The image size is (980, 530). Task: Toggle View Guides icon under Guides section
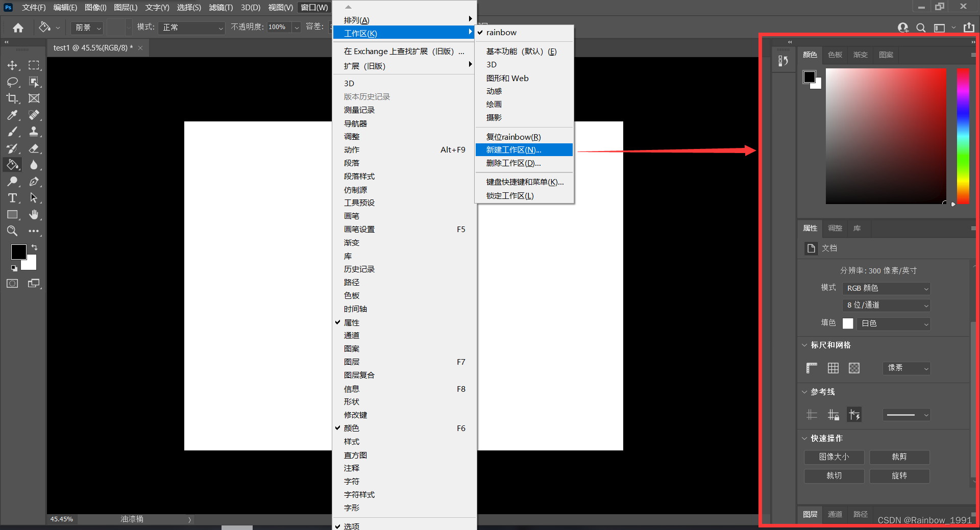(x=812, y=415)
